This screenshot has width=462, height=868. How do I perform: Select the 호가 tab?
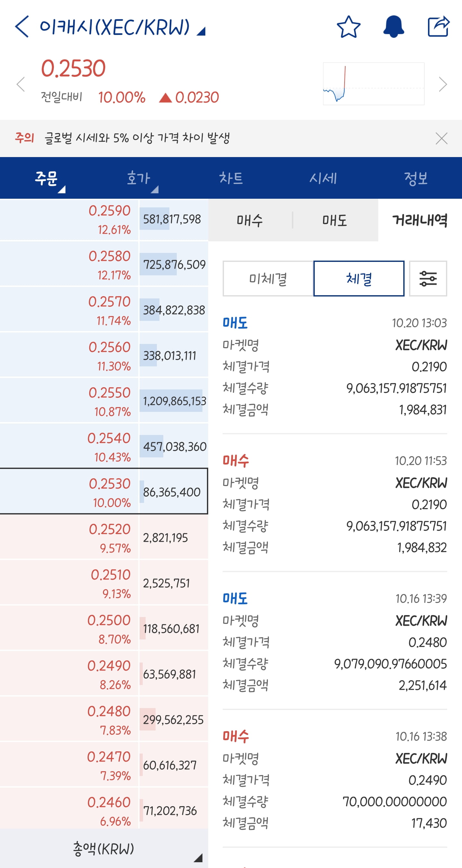coord(139,178)
